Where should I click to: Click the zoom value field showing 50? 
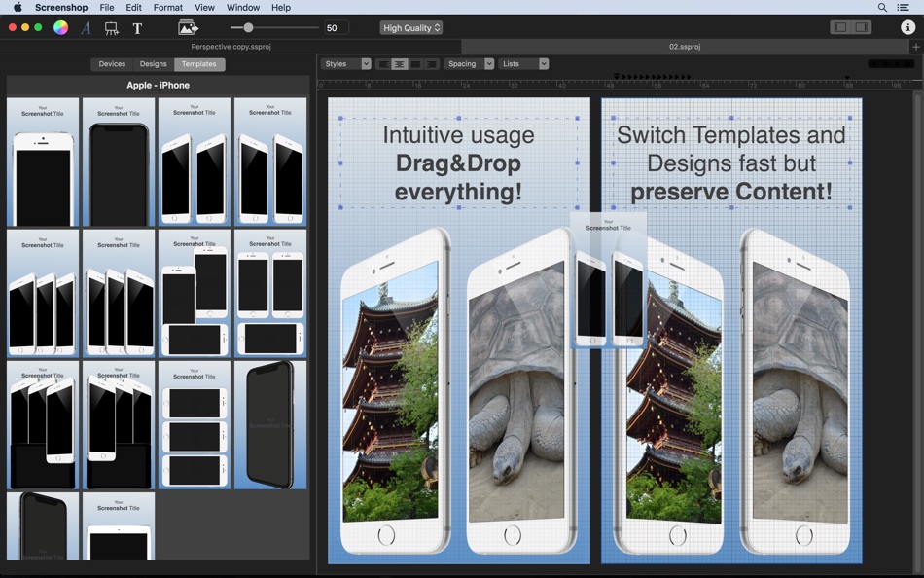pyautogui.click(x=336, y=27)
